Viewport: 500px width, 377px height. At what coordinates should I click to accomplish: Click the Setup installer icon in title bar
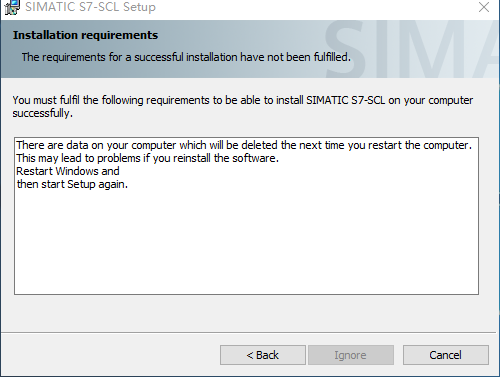coord(11,7)
